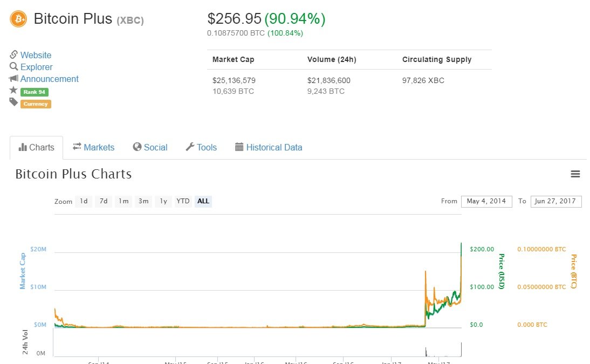Switch to the Charts tab

[37, 148]
